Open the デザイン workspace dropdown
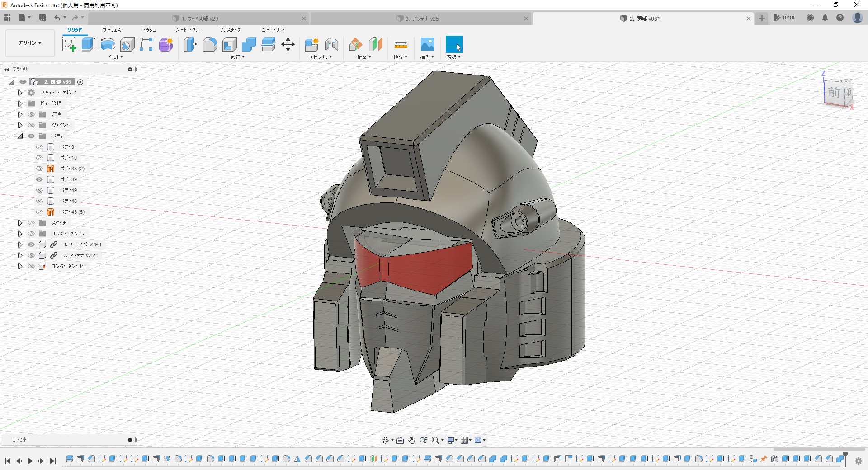 [x=30, y=43]
